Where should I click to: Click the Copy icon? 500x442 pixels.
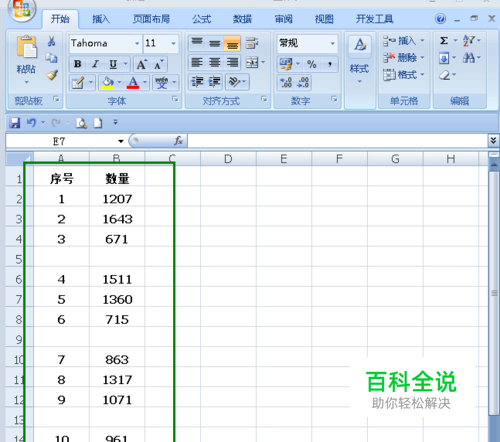(x=51, y=58)
